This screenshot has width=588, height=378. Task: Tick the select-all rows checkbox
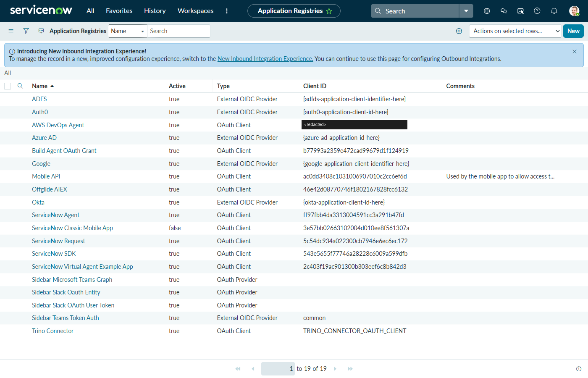pyautogui.click(x=8, y=86)
